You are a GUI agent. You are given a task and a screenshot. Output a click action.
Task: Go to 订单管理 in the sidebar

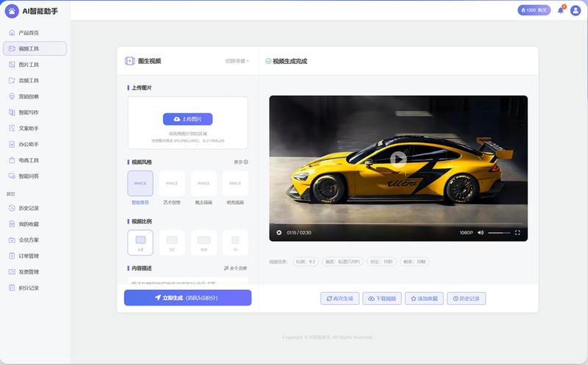pyautogui.click(x=35, y=256)
